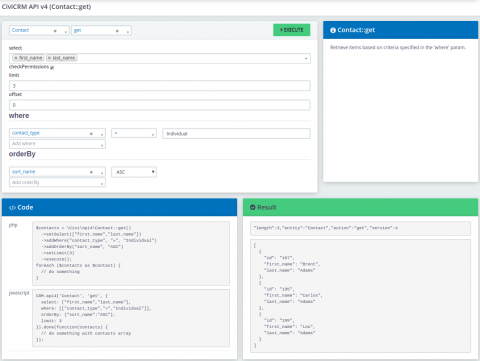Click the 'CiviCRM API v4 (Contact::get)' title
The image size is (480, 361).
(46, 7)
